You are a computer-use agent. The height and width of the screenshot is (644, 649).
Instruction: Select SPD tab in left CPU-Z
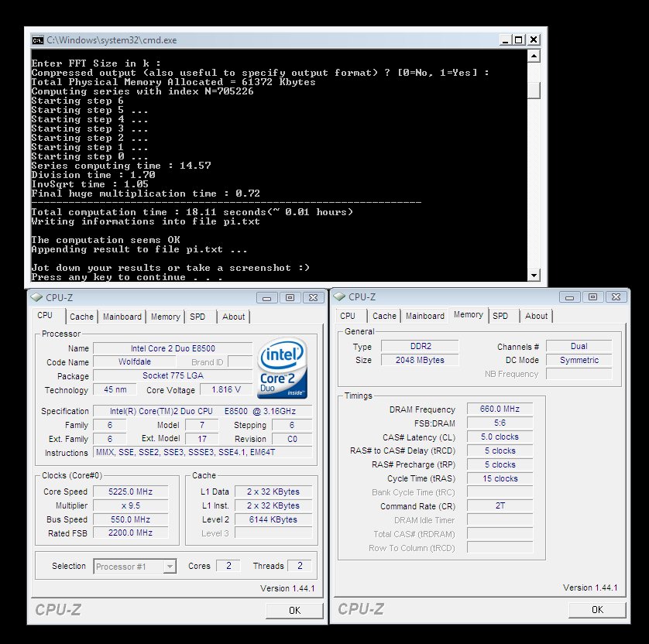pos(197,317)
